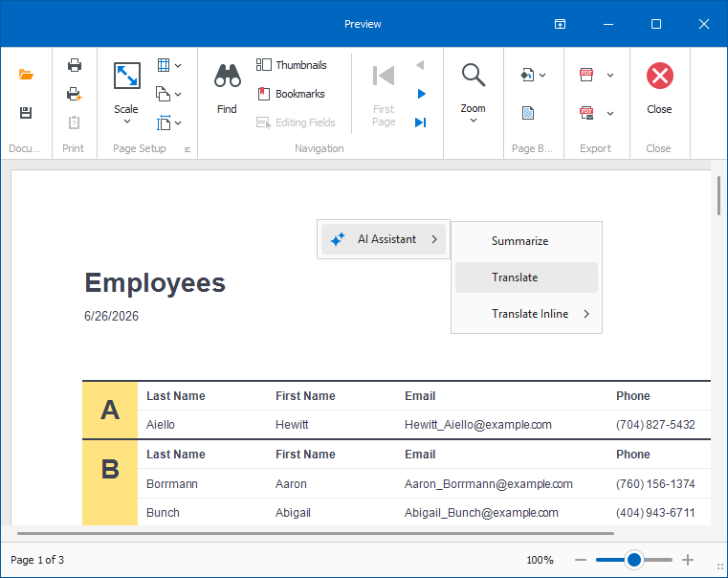Viewport: 728px width, 578px height.
Task: Go to the previous page arrow
Action: tap(421, 65)
